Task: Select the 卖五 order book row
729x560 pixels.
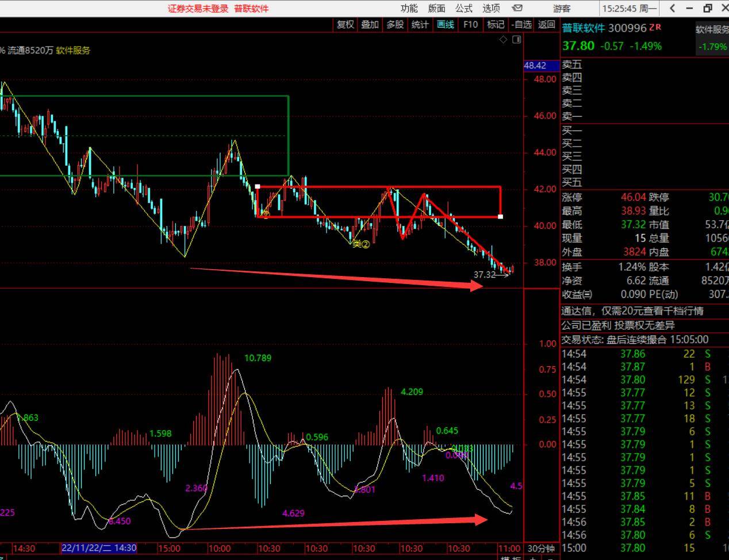Action: 645,64
